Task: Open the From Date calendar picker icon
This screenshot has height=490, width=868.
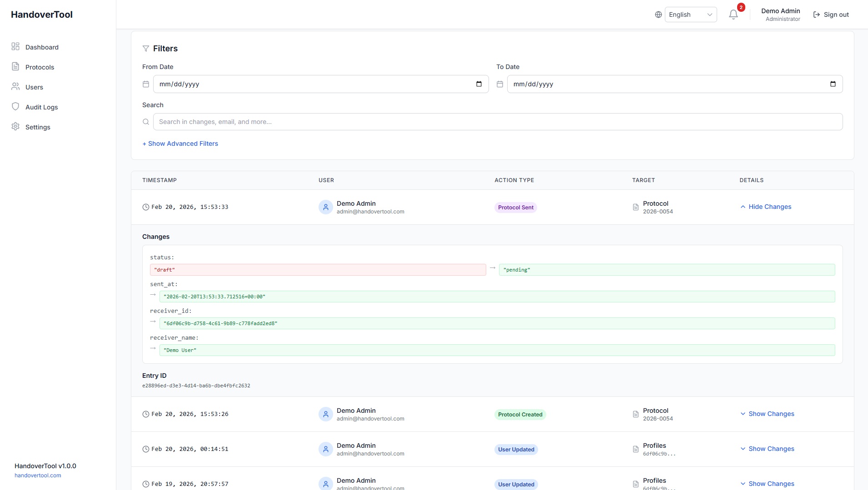Action: pyautogui.click(x=479, y=84)
